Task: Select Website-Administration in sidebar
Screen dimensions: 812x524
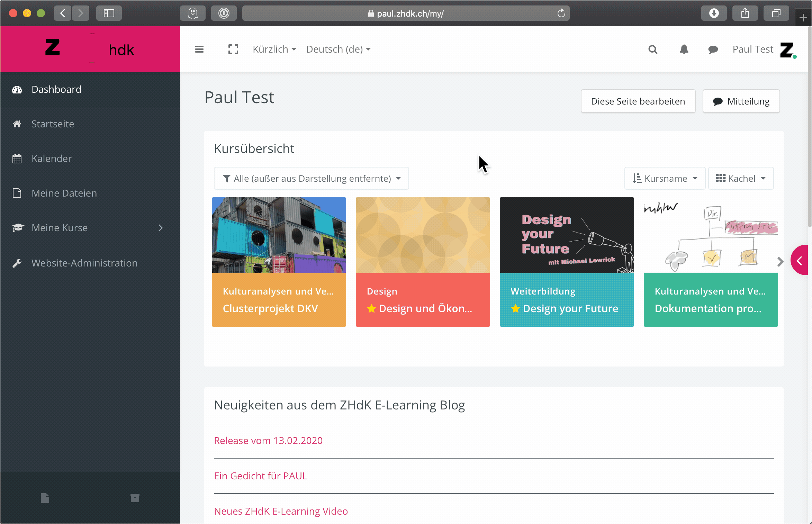Action: [x=84, y=263]
